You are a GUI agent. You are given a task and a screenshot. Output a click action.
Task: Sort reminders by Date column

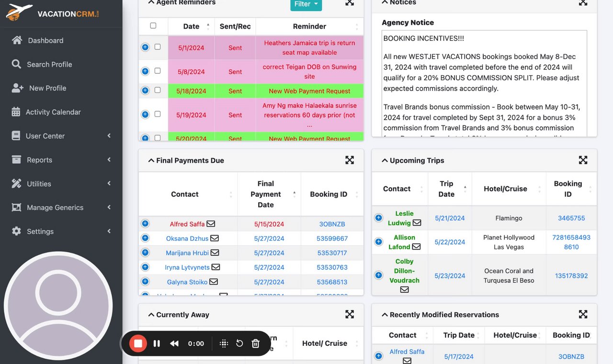click(191, 26)
